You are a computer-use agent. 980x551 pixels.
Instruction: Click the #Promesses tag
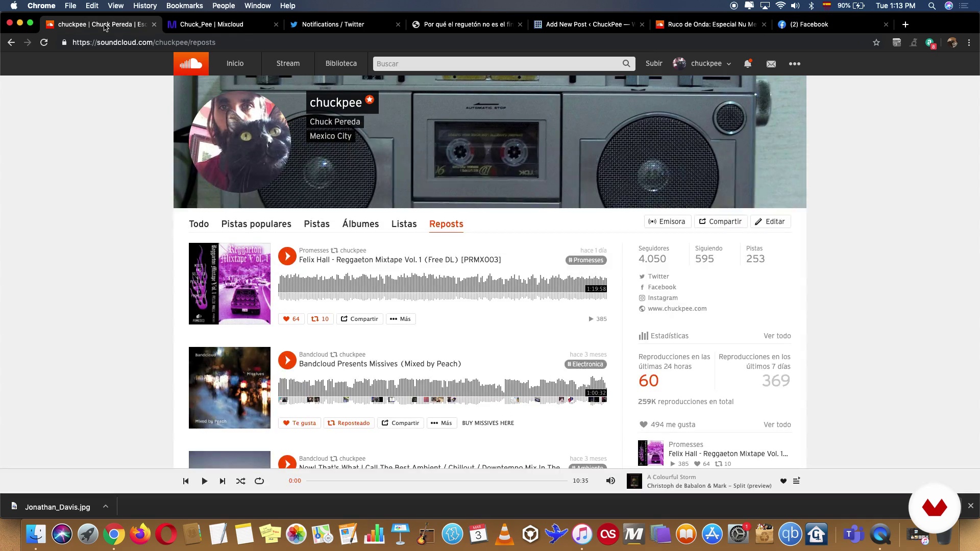point(586,260)
